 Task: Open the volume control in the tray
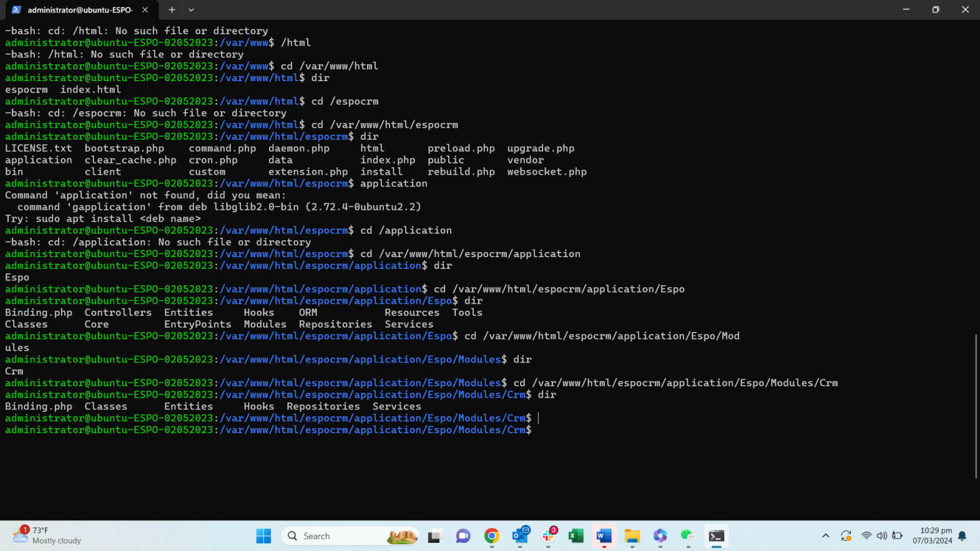881,536
